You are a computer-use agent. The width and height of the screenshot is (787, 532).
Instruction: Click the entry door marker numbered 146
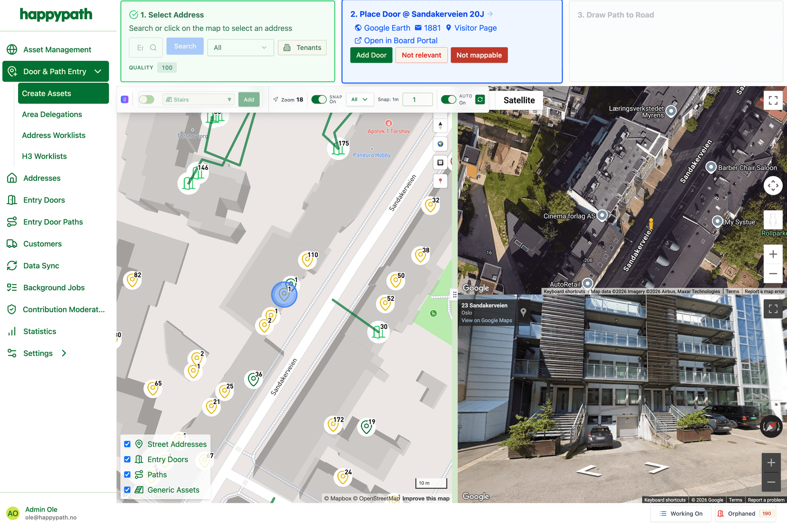click(198, 173)
